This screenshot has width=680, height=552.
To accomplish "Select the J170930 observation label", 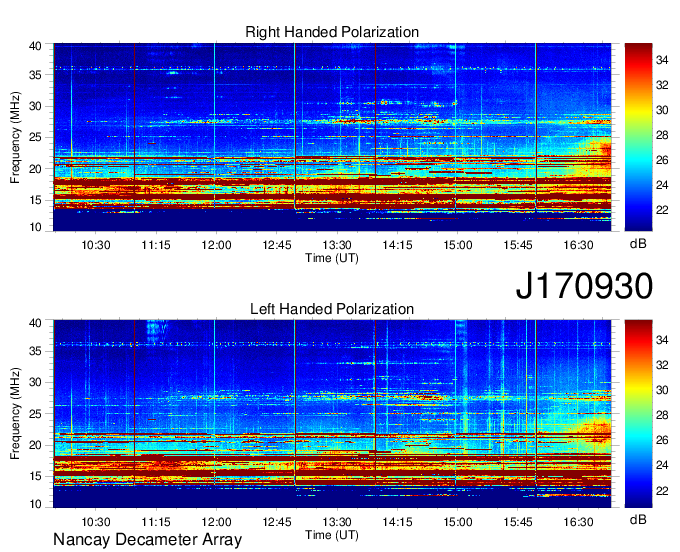I will pos(584,286).
